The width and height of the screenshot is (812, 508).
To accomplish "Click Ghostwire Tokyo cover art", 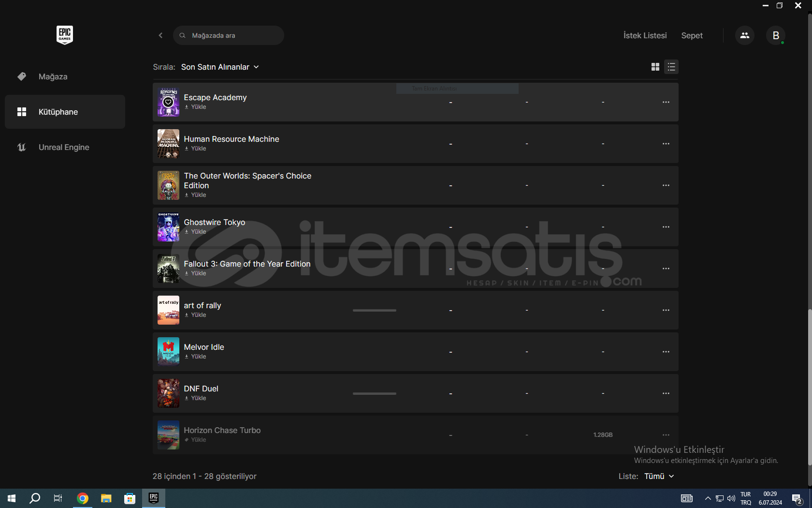I will (x=168, y=227).
